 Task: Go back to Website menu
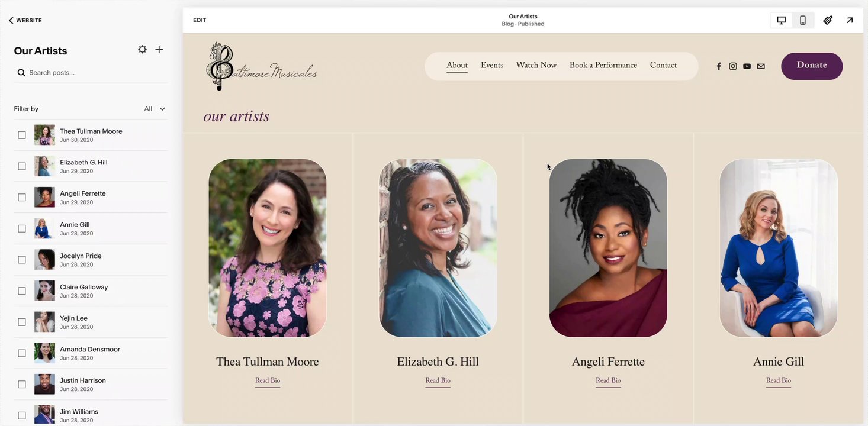coord(25,20)
